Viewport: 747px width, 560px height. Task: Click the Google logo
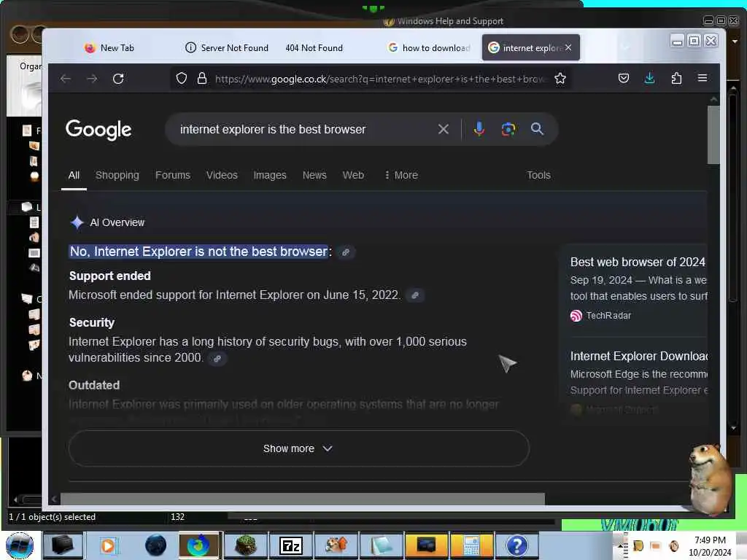(x=98, y=130)
